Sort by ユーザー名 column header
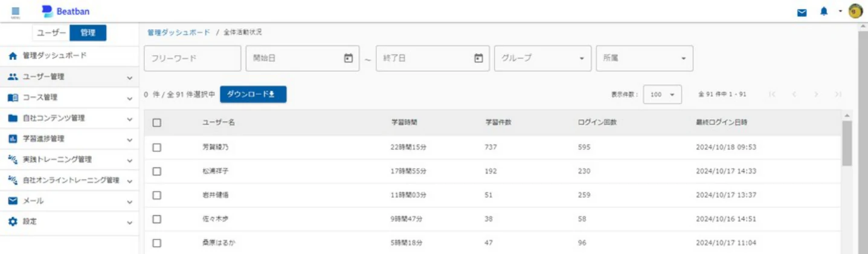Viewport: 868px width, 254px height. (219, 122)
